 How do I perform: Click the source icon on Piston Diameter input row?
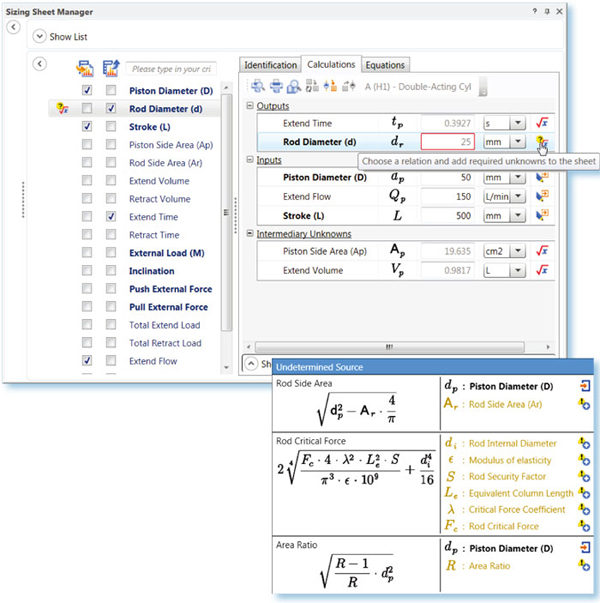point(542,177)
